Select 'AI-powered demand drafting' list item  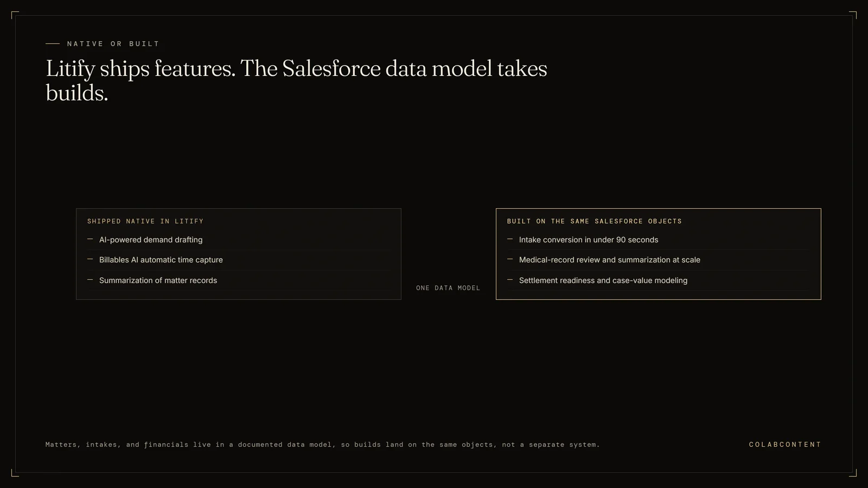[151, 240]
